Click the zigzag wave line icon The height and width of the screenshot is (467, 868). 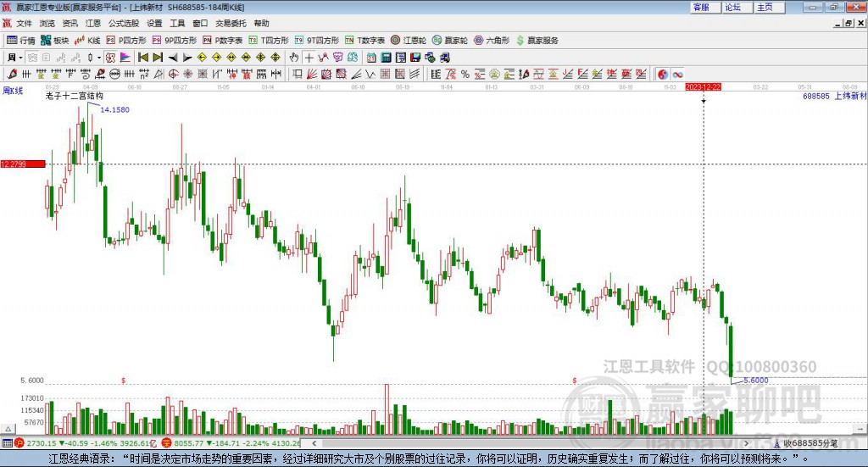[x=370, y=74]
